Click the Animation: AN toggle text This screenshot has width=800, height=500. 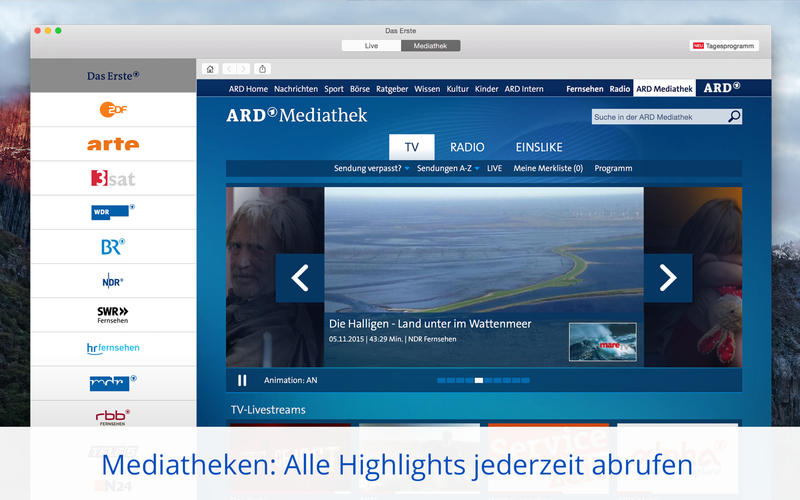tap(290, 381)
